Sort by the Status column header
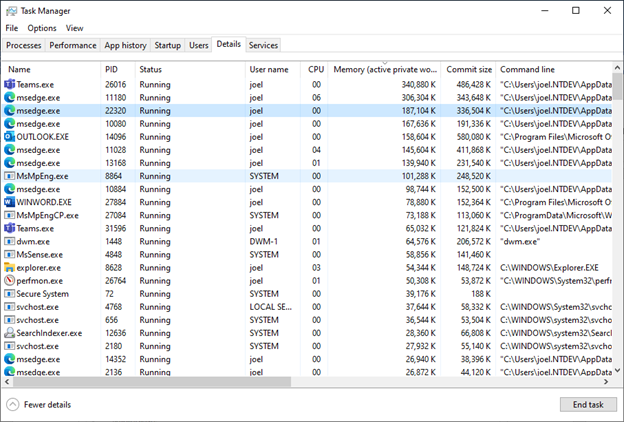This screenshot has height=422, width=624. [190, 69]
